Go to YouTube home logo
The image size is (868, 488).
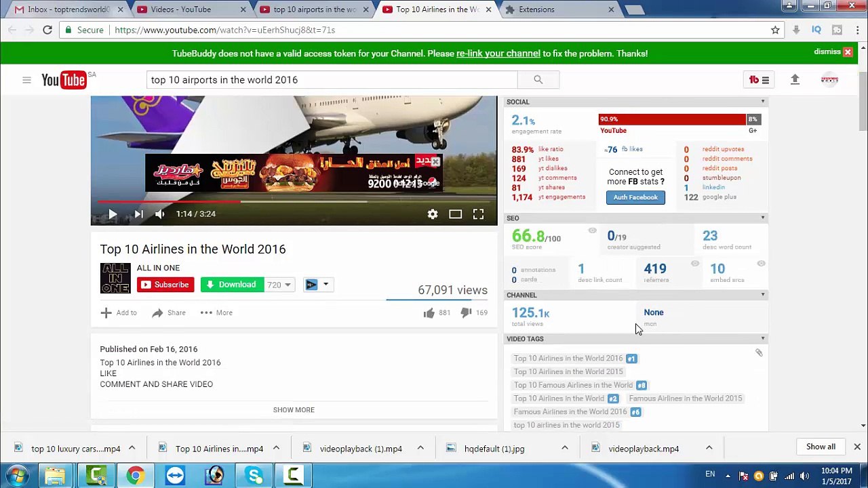click(64, 80)
